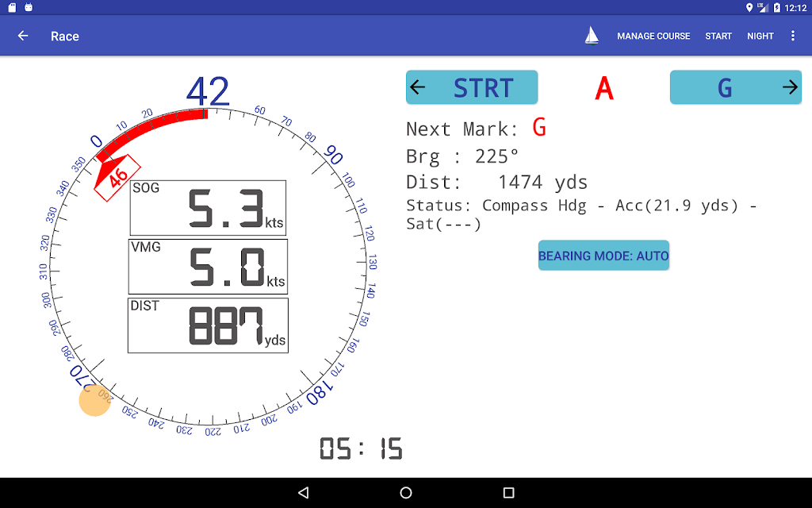Go back using the arrow beside Race

(23, 36)
